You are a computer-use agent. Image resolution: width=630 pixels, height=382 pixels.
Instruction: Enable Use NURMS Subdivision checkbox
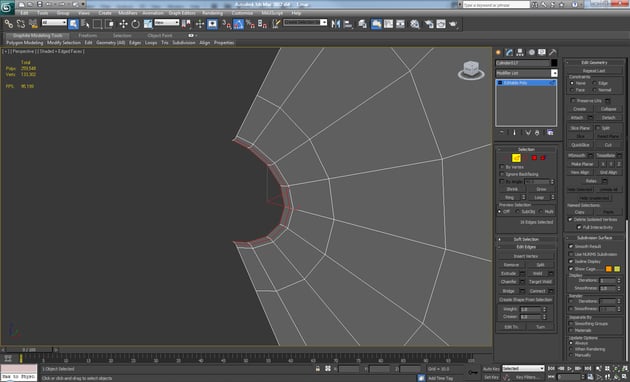[x=571, y=254]
